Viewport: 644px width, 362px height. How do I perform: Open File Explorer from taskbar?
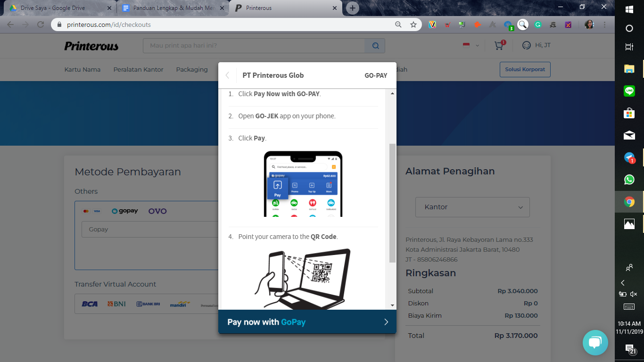(x=629, y=69)
